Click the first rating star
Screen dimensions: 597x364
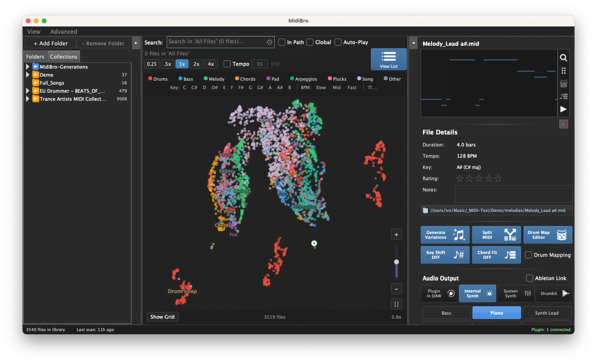click(x=460, y=179)
